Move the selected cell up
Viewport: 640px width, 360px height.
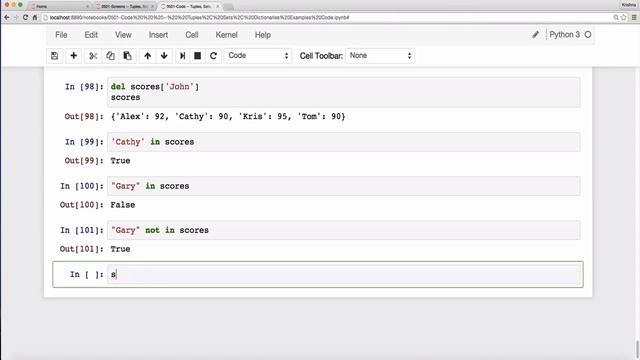147,56
